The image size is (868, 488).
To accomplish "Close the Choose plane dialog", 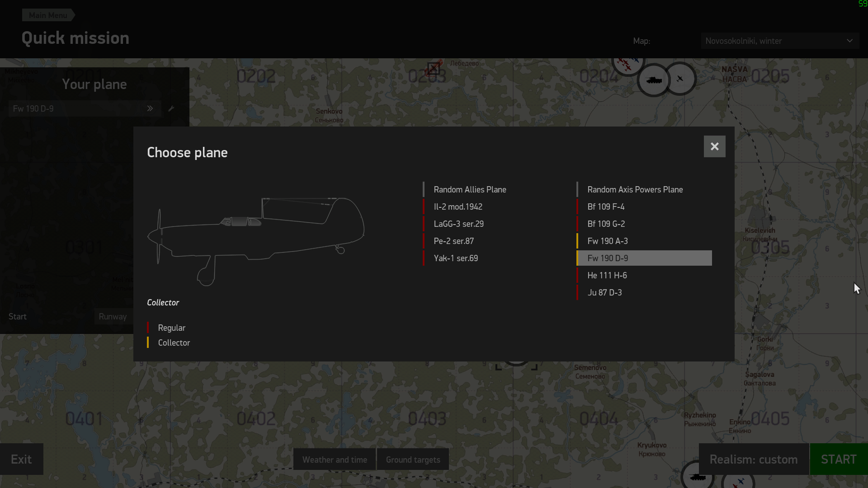I will click(714, 146).
